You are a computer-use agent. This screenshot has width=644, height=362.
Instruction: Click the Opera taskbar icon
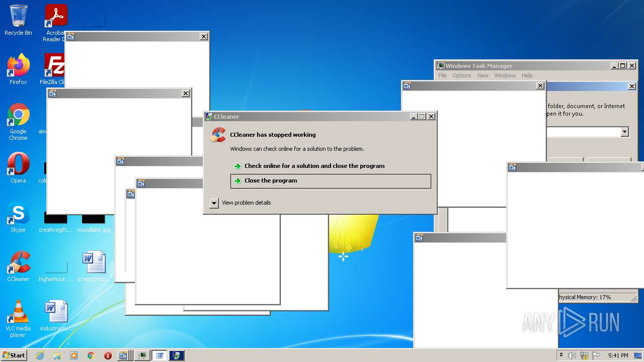click(108, 355)
